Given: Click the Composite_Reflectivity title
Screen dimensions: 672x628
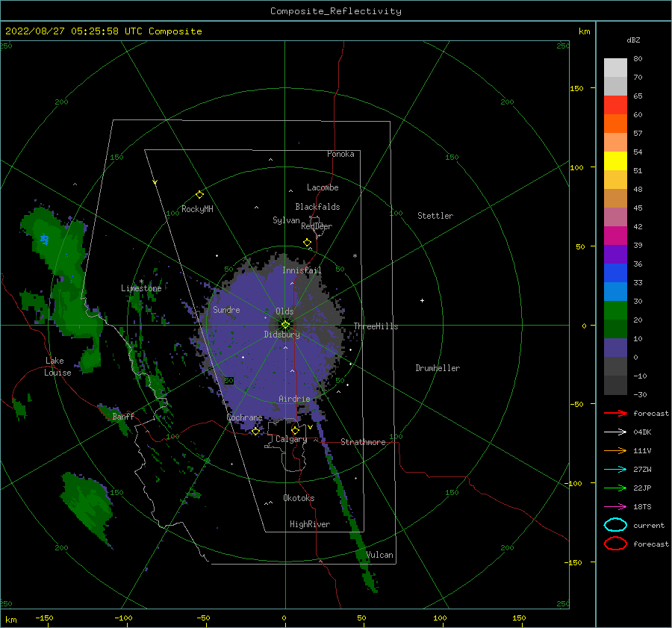Looking at the screenshot, I should pyautogui.click(x=336, y=11).
